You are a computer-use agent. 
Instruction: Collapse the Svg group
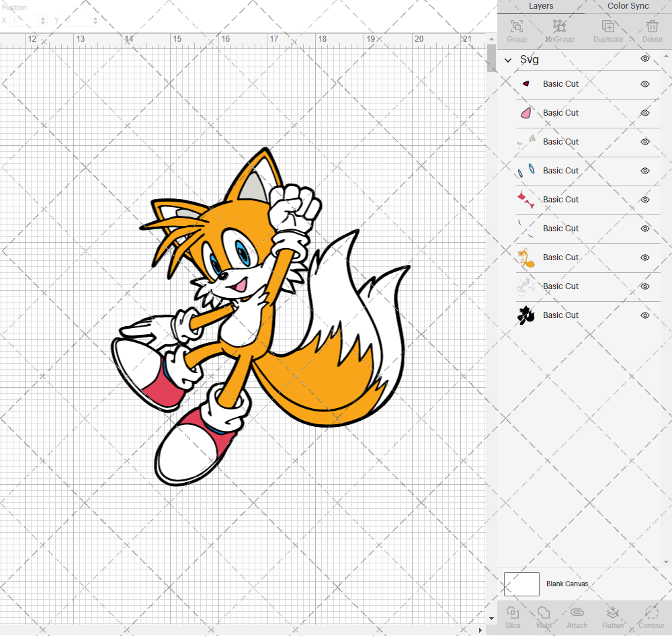(x=508, y=59)
